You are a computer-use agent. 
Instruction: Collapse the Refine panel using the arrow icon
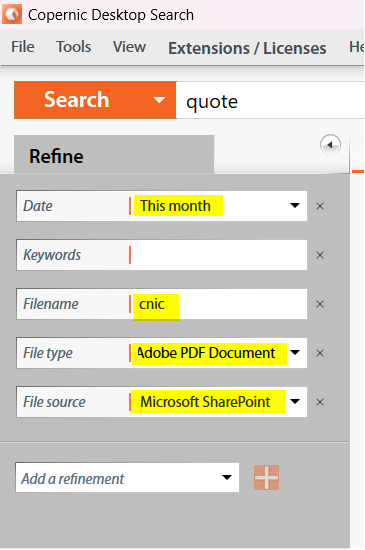tap(330, 145)
